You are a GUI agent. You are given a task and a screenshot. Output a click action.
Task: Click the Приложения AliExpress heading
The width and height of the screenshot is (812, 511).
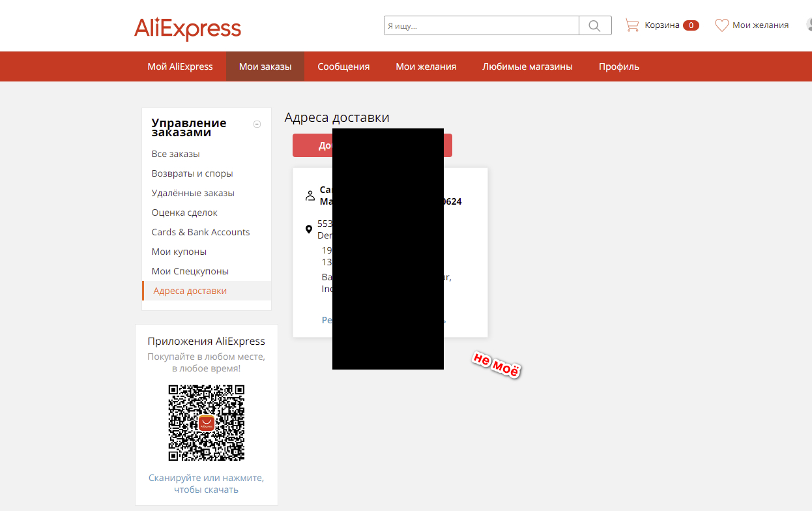tap(207, 341)
